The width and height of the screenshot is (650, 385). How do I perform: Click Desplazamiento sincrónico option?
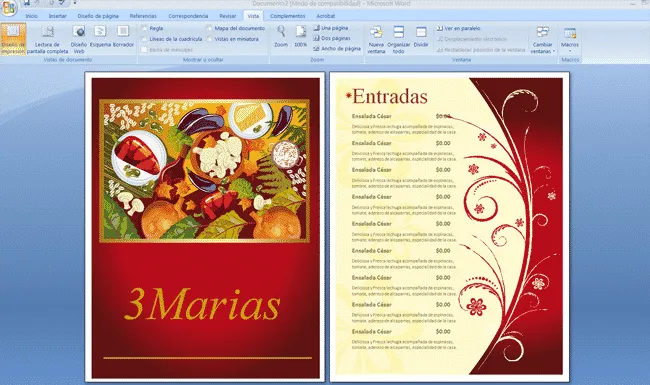click(471, 39)
